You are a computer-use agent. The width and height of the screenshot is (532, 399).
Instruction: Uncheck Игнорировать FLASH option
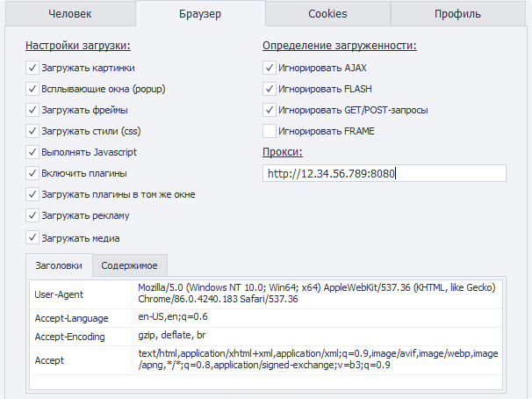[270, 88]
